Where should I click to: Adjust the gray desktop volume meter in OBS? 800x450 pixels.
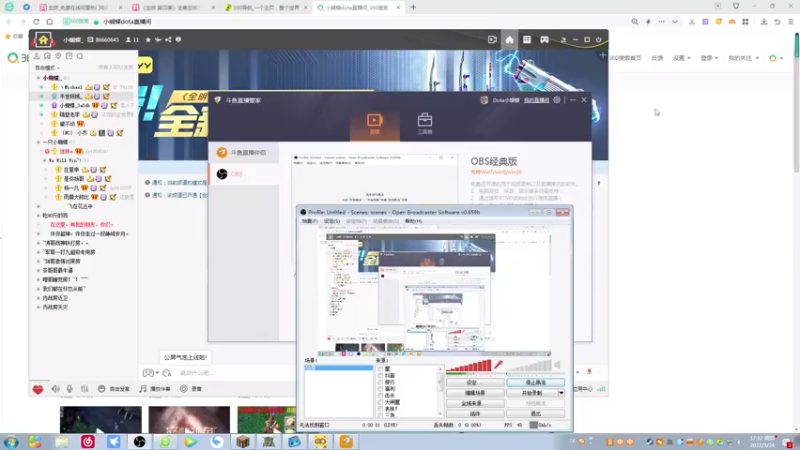point(529,365)
